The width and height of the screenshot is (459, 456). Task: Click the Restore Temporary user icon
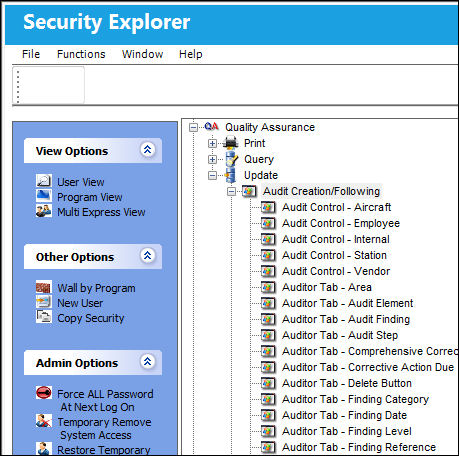[44, 449]
